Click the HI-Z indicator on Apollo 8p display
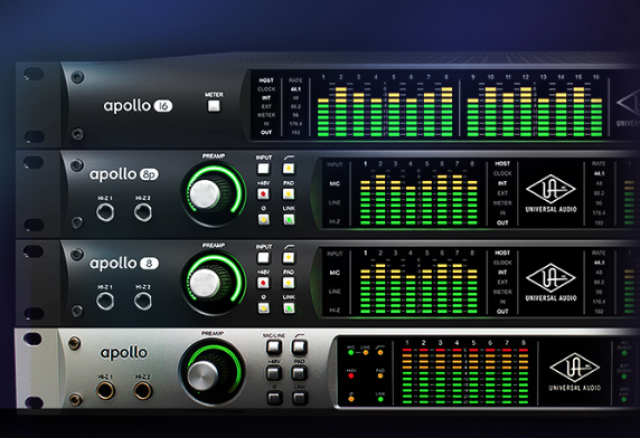This screenshot has height=438, width=640. (334, 222)
